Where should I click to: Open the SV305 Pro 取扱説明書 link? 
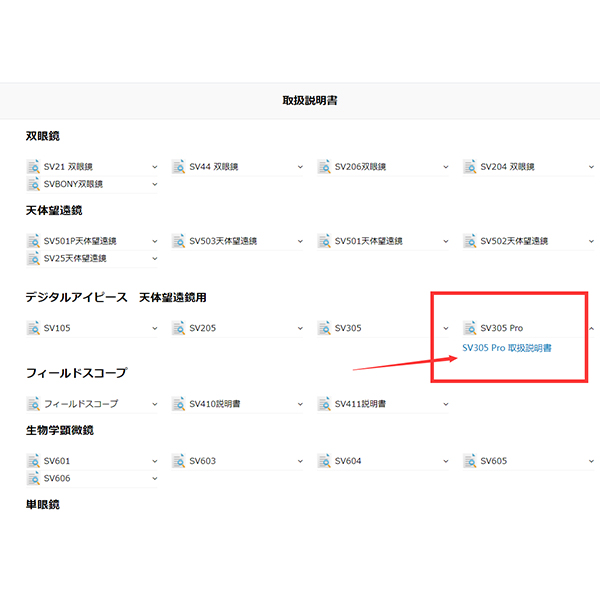tap(507, 348)
